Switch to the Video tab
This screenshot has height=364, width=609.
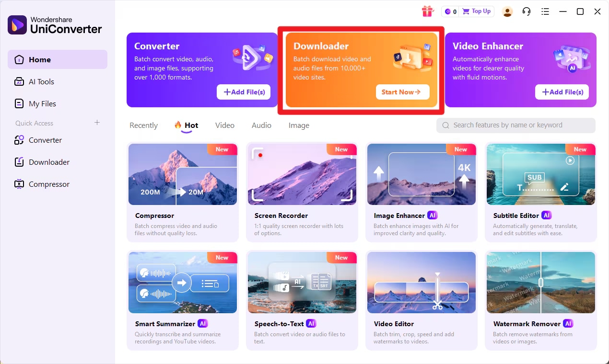click(225, 125)
